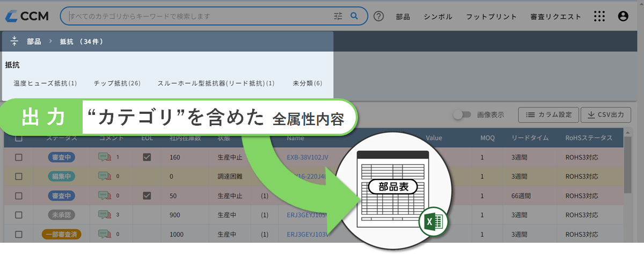Open the apps grid menu
The height and width of the screenshot is (254, 644).
(599, 16)
